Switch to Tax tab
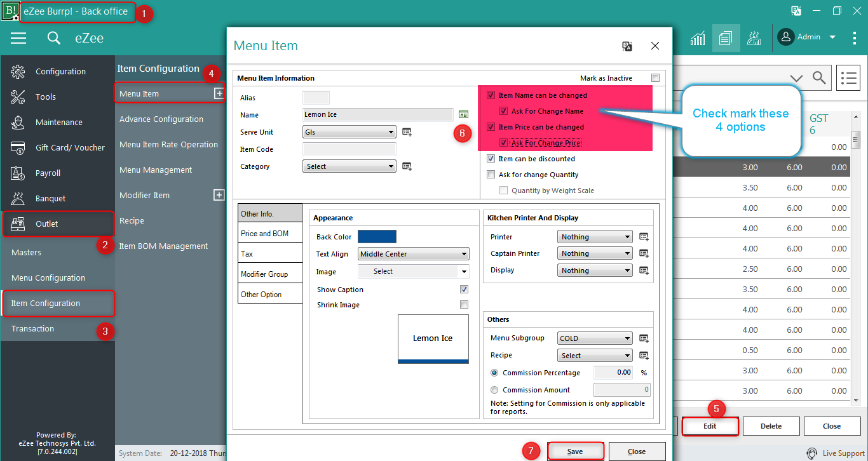868x461 pixels. tap(270, 254)
